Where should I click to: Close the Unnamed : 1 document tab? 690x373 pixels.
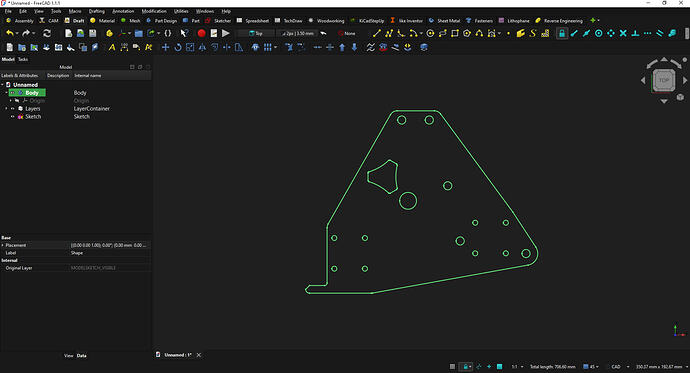(x=199, y=355)
